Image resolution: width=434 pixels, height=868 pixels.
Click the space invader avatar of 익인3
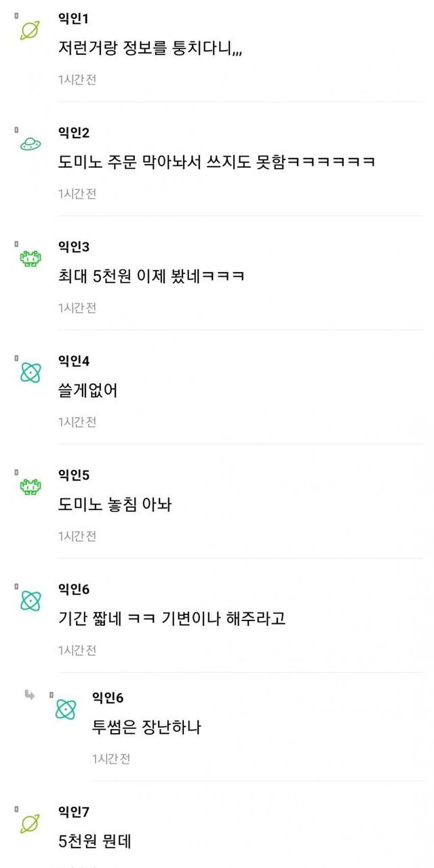tap(30, 258)
